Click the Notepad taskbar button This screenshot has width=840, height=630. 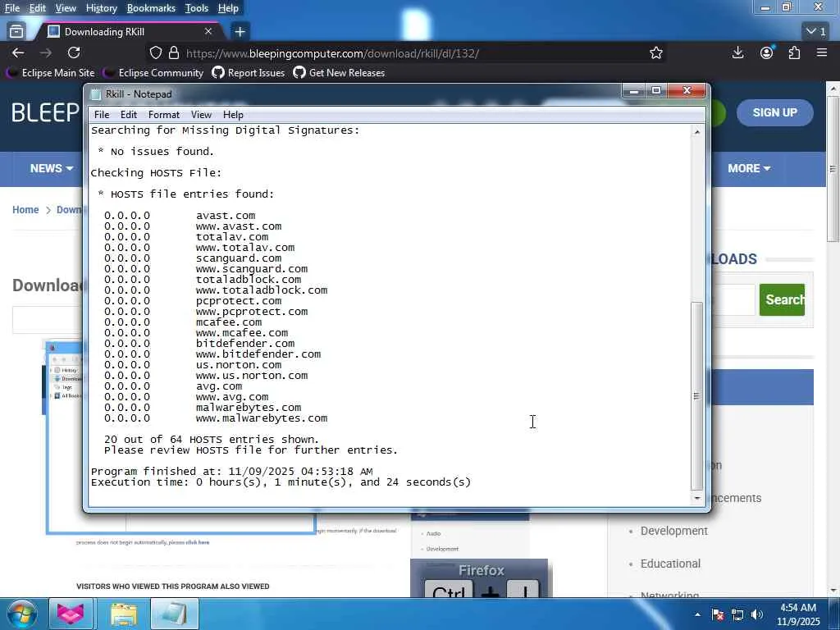(x=175, y=614)
